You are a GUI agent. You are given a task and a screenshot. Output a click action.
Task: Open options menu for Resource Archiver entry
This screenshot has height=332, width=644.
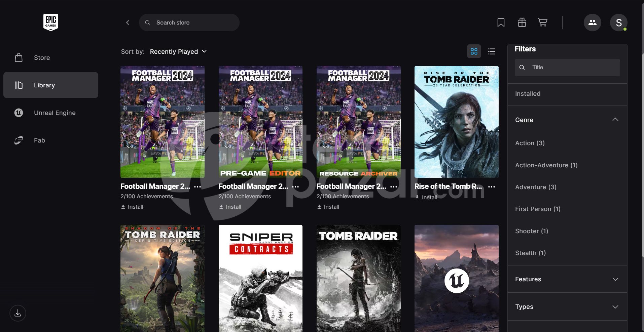[x=394, y=186]
